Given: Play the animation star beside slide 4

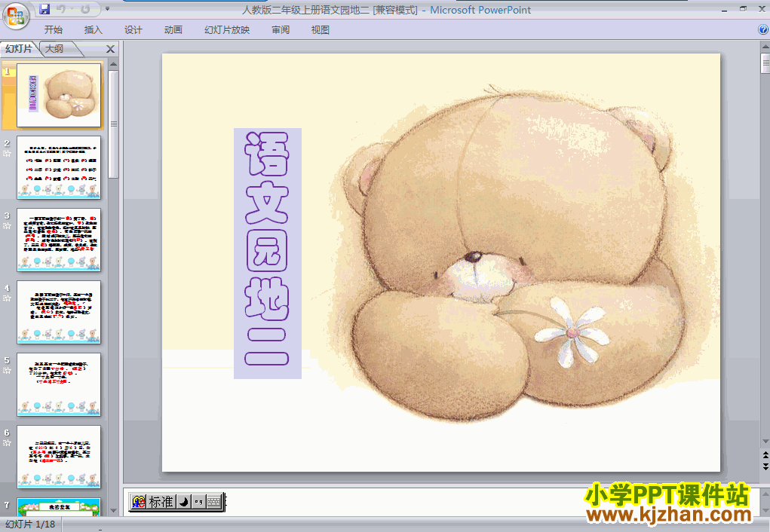Looking at the screenshot, I should coord(7,298).
